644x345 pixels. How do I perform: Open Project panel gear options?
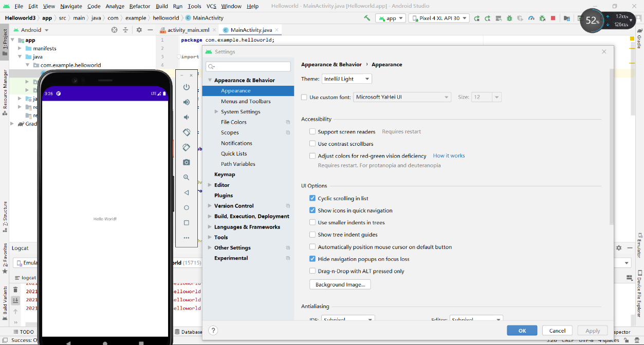139,30
